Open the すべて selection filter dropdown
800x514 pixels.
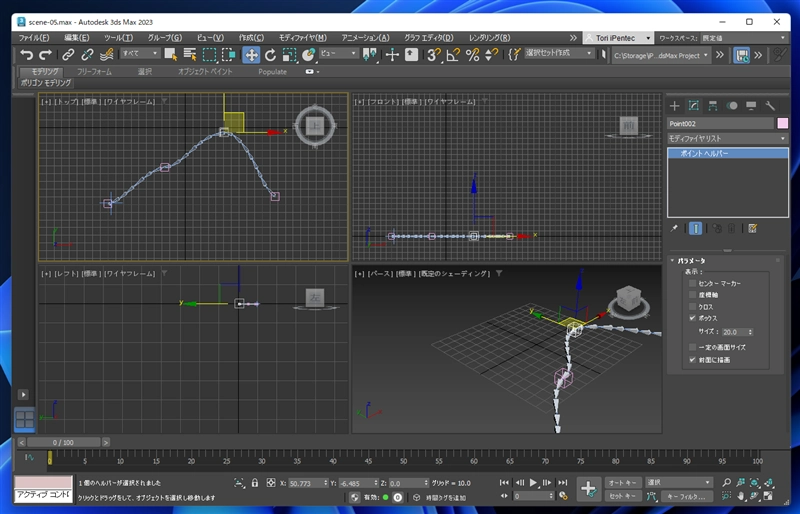pyautogui.click(x=140, y=53)
